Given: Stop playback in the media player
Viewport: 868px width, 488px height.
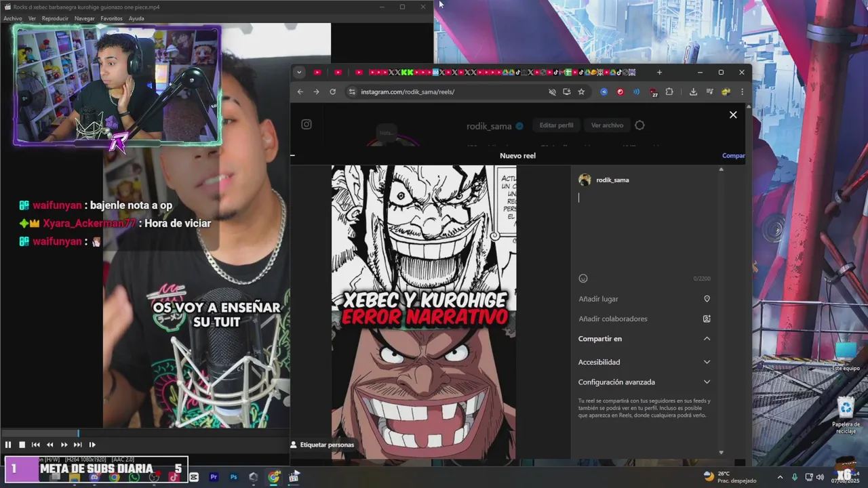Looking at the screenshot, I should click(x=22, y=445).
